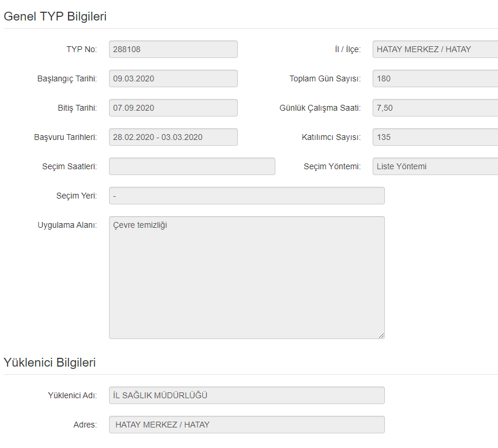Click the İl / İlçe field
Screen dimensions: 498x448
coord(435,49)
